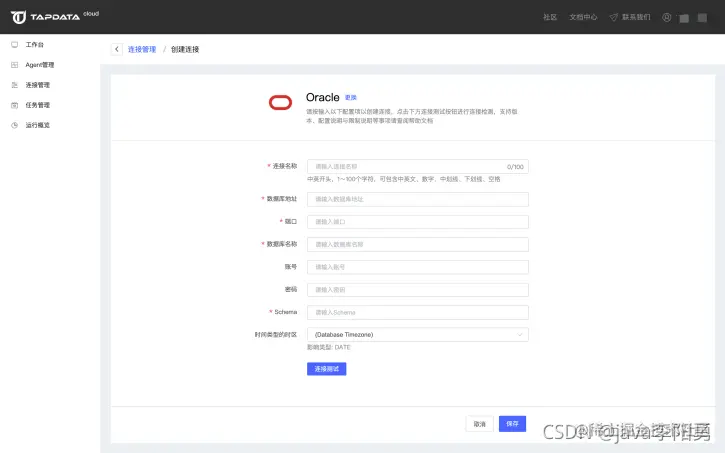Open the 文档中心 link in header
Viewport: 725px width, 453px height.
pos(583,17)
